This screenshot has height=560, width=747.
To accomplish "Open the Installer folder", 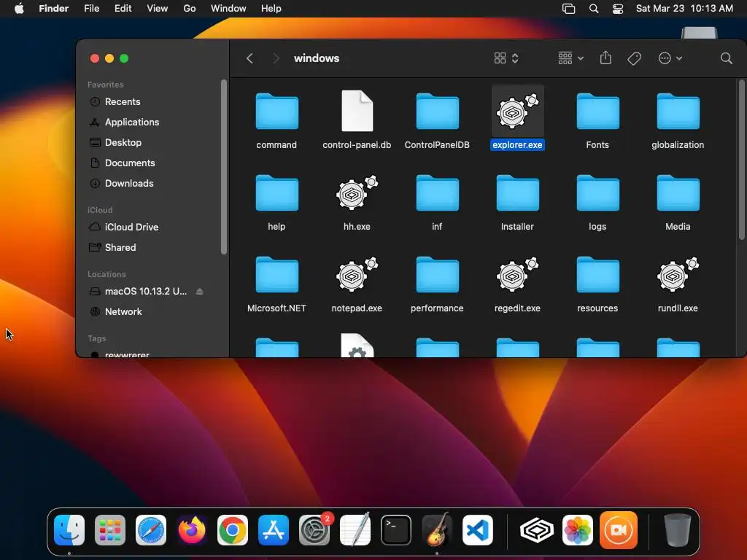I will (517, 192).
